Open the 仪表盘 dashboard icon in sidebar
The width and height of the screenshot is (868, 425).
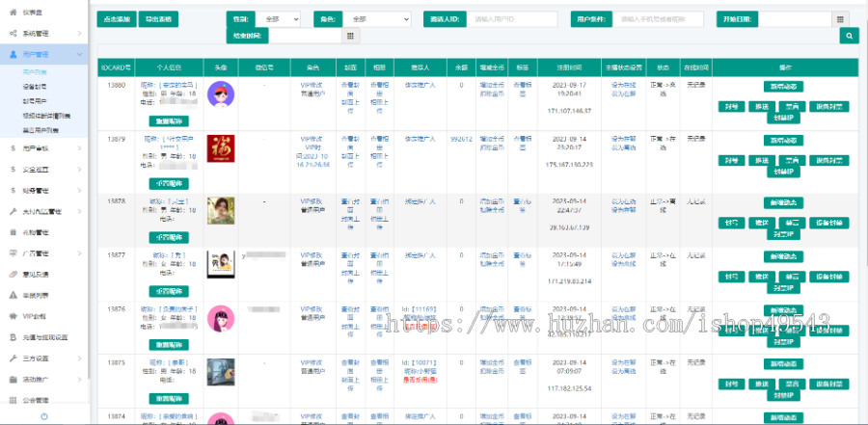[x=13, y=13]
